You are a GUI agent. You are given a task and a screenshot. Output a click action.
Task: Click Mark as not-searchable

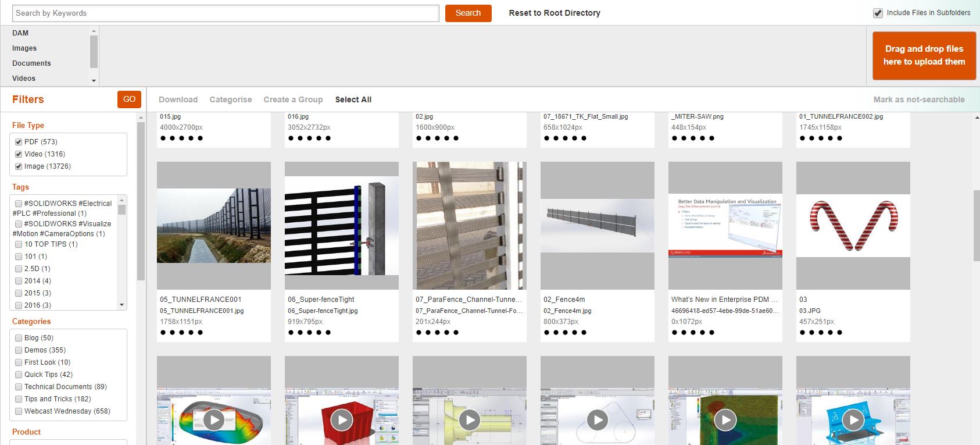919,99
